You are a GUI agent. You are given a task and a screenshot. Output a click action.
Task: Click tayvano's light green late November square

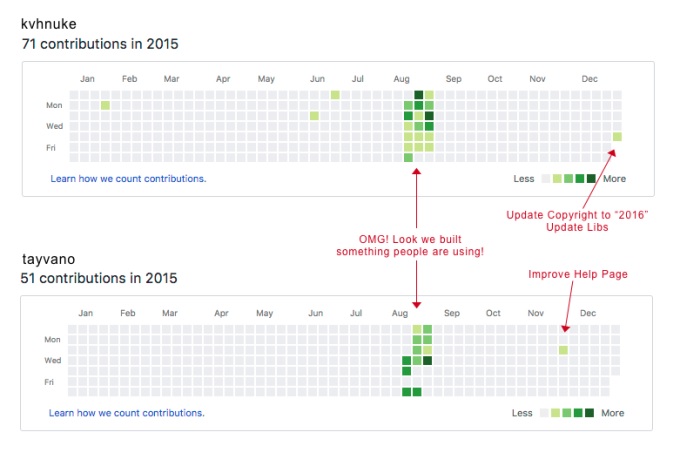[x=563, y=350]
